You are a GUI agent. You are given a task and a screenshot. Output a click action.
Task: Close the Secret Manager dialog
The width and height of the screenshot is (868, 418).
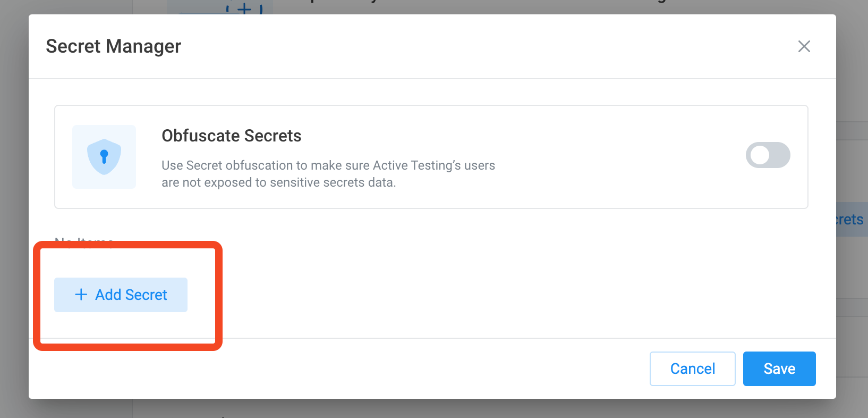804,46
